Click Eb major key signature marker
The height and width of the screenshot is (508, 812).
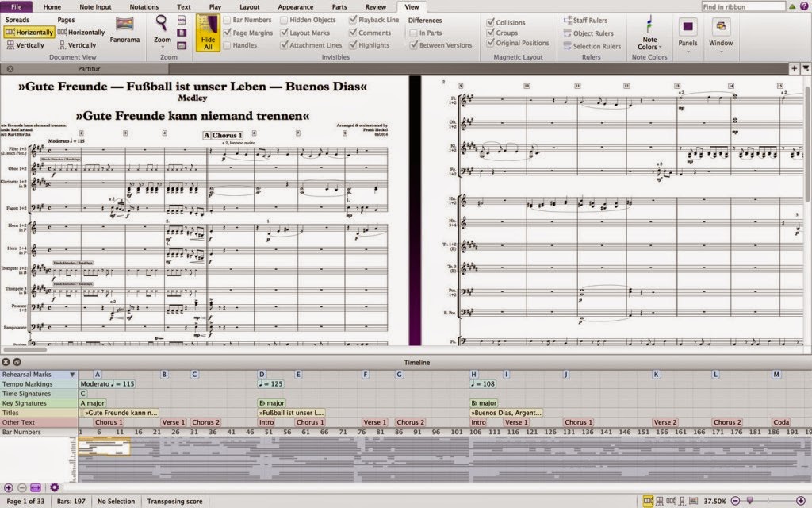coord(272,402)
